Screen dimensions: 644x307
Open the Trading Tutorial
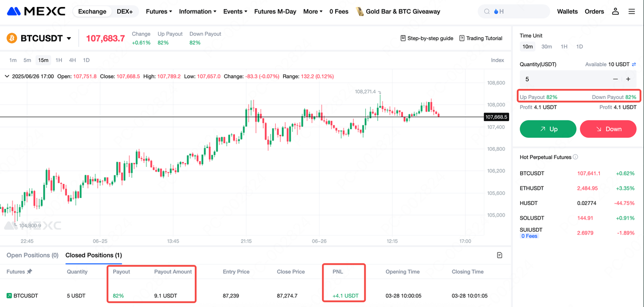pyautogui.click(x=481, y=38)
